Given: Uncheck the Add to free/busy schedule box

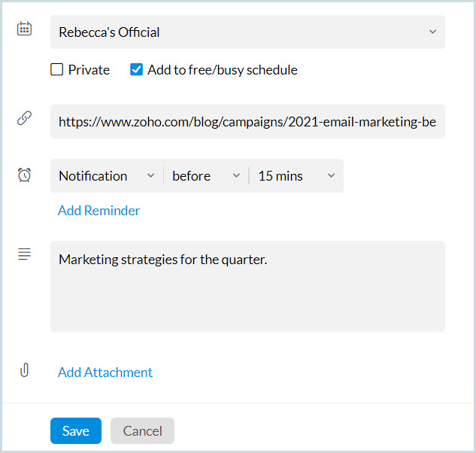Looking at the screenshot, I should (136, 70).
